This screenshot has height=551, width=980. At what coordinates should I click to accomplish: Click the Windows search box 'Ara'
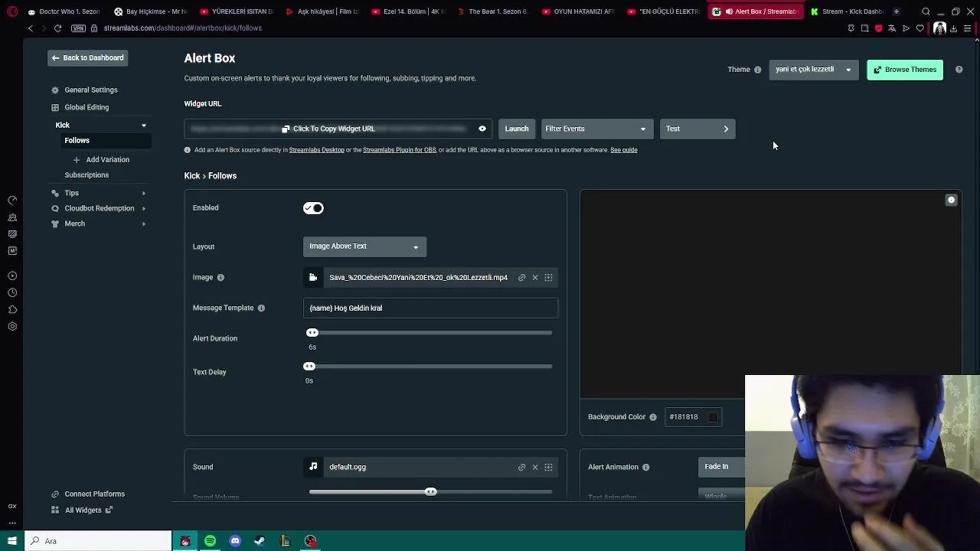(98, 541)
